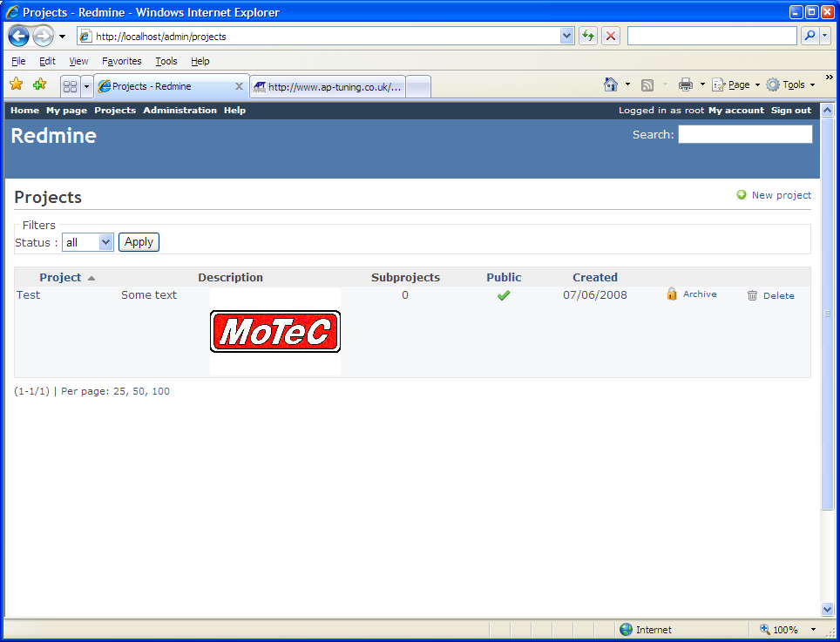
Task: Open recent pages dropdown beside Forward button
Action: (62, 37)
